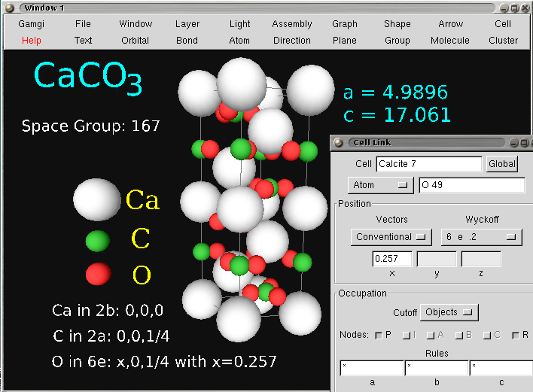Open the Light menu
The height and width of the screenshot is (392, 533).
tap(239, 24)
